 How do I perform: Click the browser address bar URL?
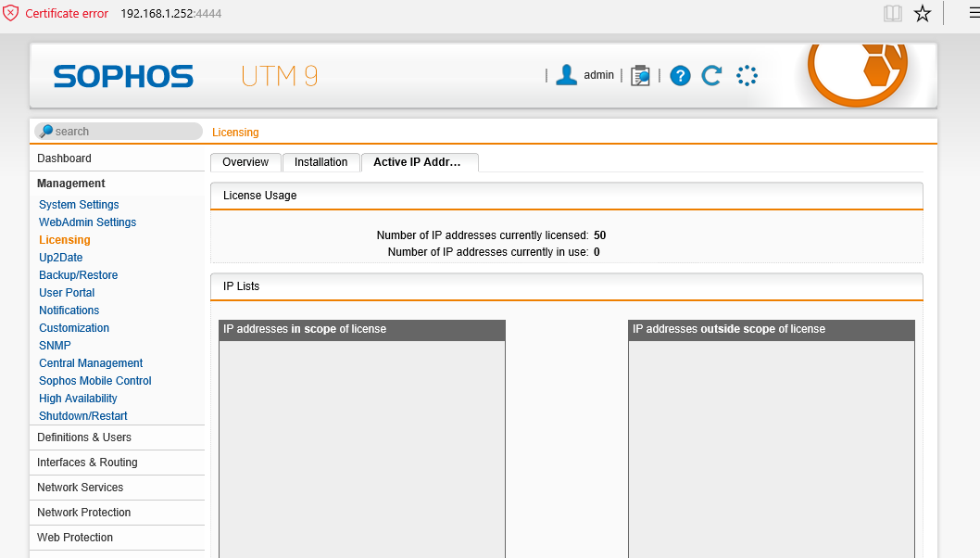pos(170,13)
